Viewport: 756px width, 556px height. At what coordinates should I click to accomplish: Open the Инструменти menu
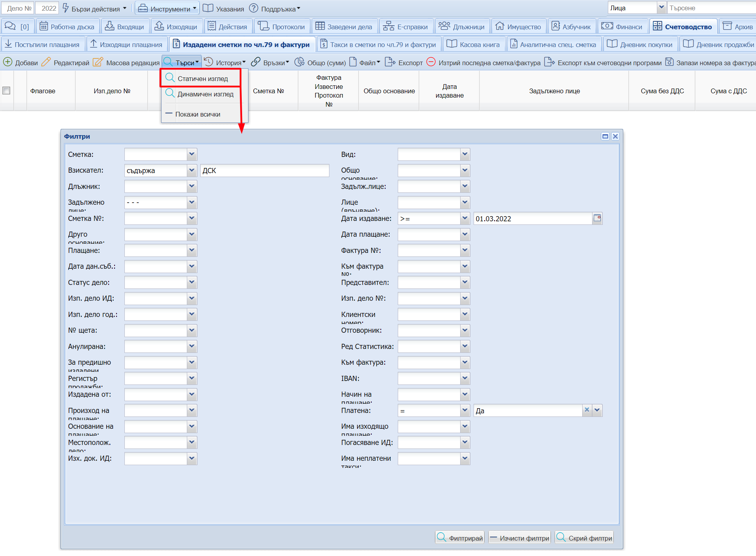pyautogui.click(x=167, y=8)
